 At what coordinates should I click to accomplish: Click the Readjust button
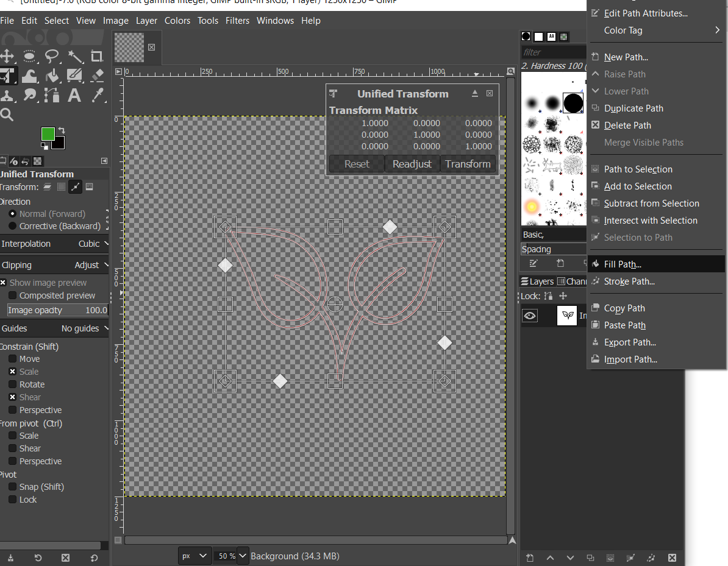pos(412,164)
